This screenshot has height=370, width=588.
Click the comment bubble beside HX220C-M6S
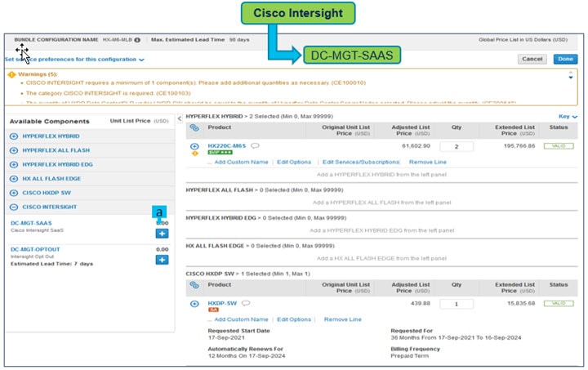pos(255,146)
